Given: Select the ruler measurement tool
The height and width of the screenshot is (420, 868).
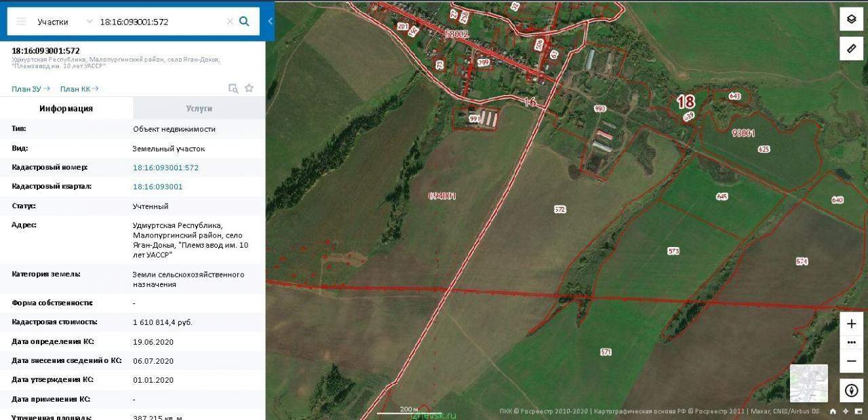Looking at the screenshot, I should [852, 49].
